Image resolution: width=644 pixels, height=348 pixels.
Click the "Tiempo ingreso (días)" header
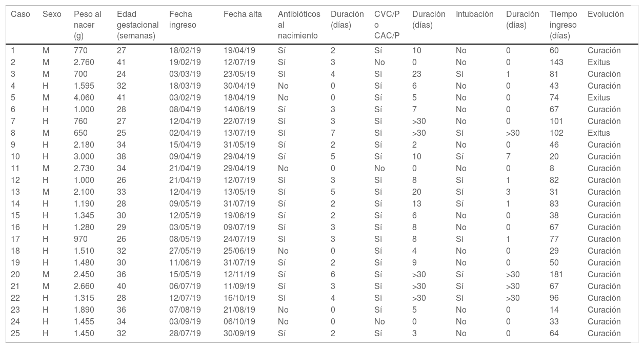coord(563,25)
